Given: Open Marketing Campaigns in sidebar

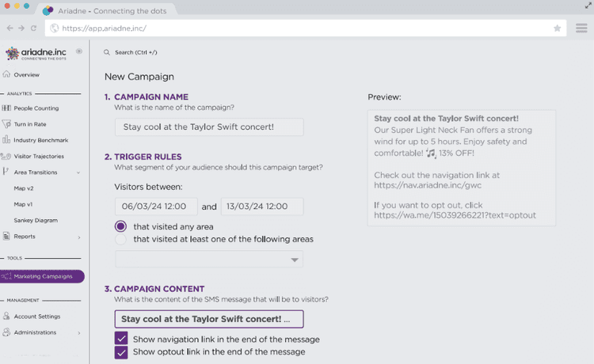Looking at the screenshot, I should [x=42, y=276].
